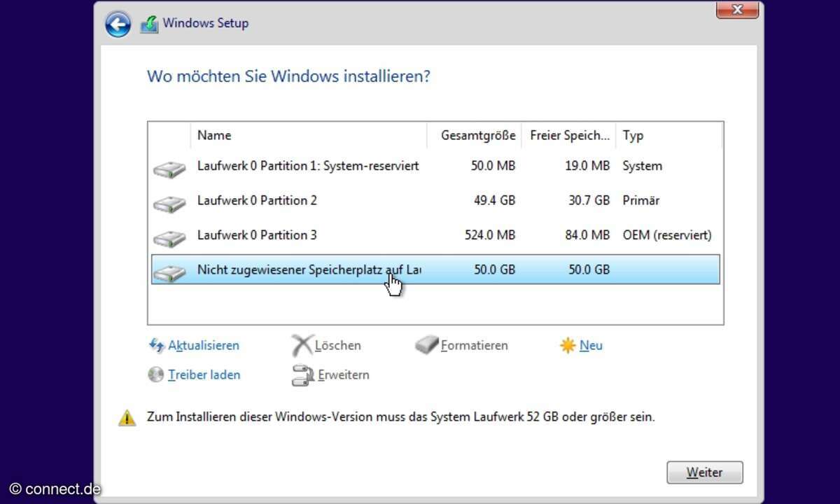This screenshot has height=504, width=840.
Task: Refresh the list with the Aktualisieren link
Action: 204,345
